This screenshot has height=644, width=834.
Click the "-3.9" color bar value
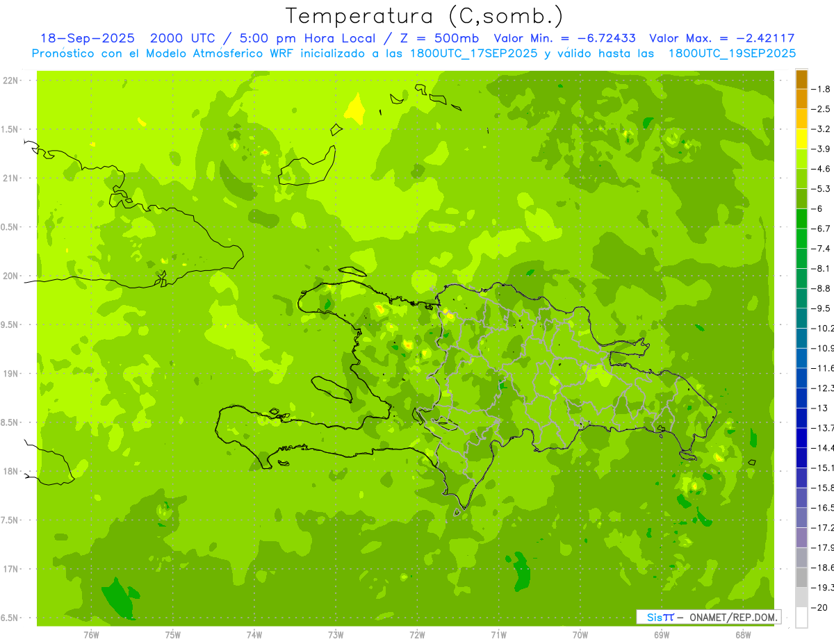(x=821, y=149)
